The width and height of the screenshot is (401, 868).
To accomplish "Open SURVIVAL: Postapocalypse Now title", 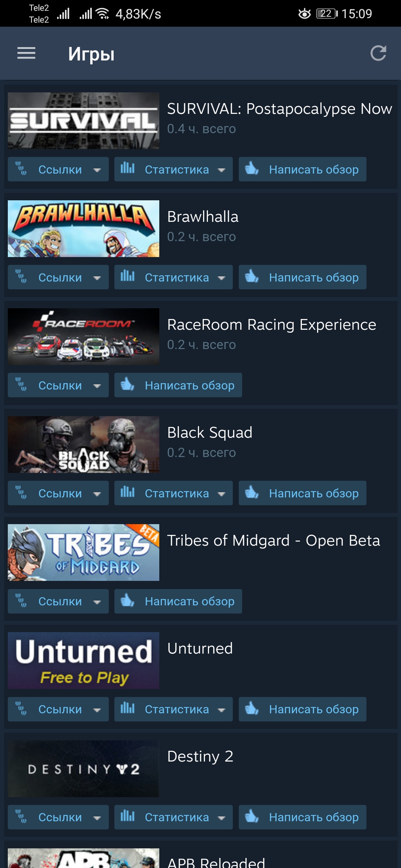I will click(280, 109).
